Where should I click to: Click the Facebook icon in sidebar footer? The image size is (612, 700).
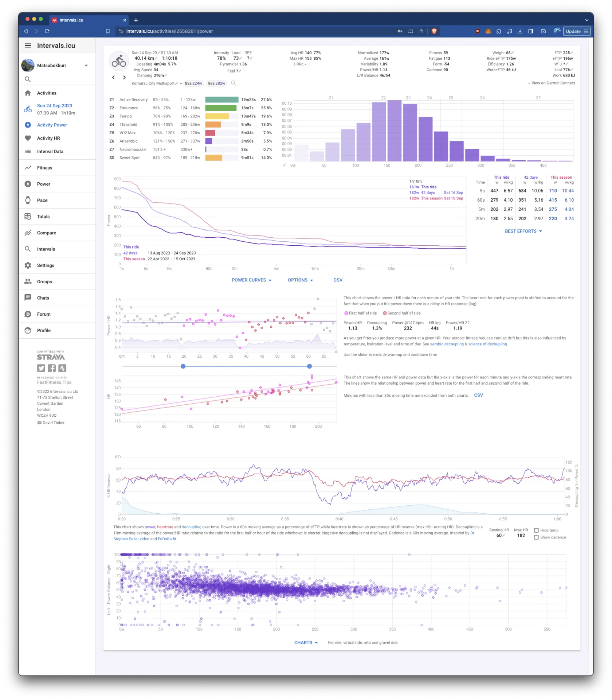[x=52, y=368]
